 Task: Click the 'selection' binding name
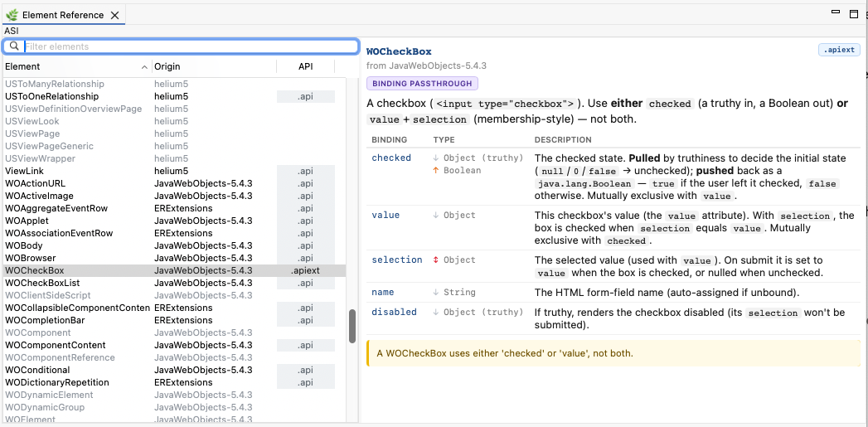tap(397, 260)
